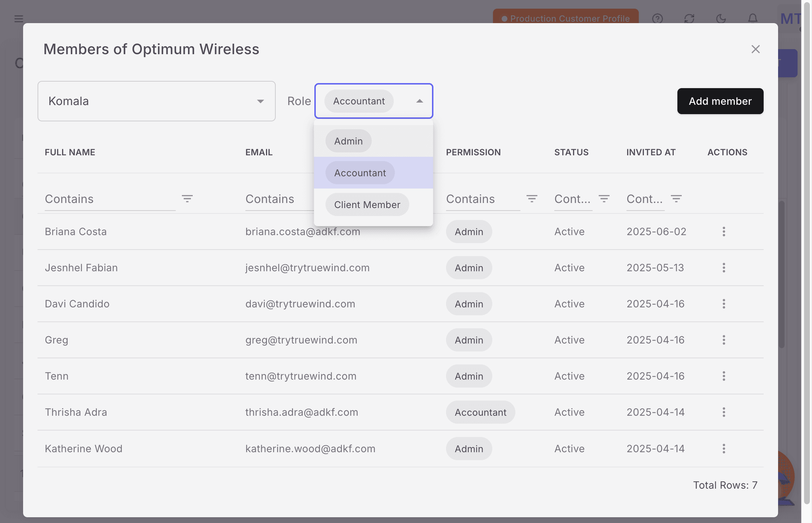Open actions menu for Katherine Wood
This screenshot has height=523, width=812.
pos(724,449)
